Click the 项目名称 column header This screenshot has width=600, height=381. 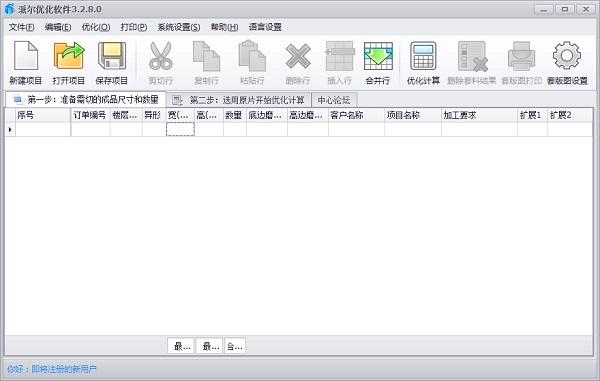pyautogui.click(x=413, y=115)
